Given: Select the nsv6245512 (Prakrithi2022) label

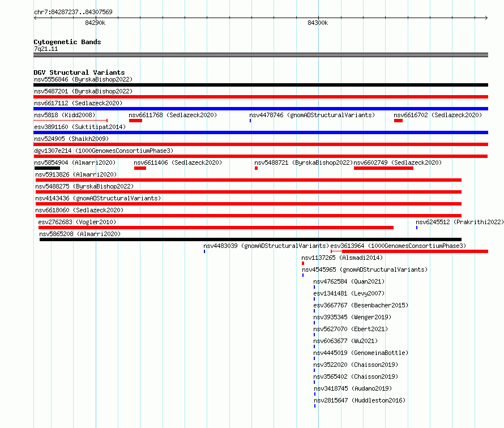Looking at the screenshot, I should click(460, 222).
